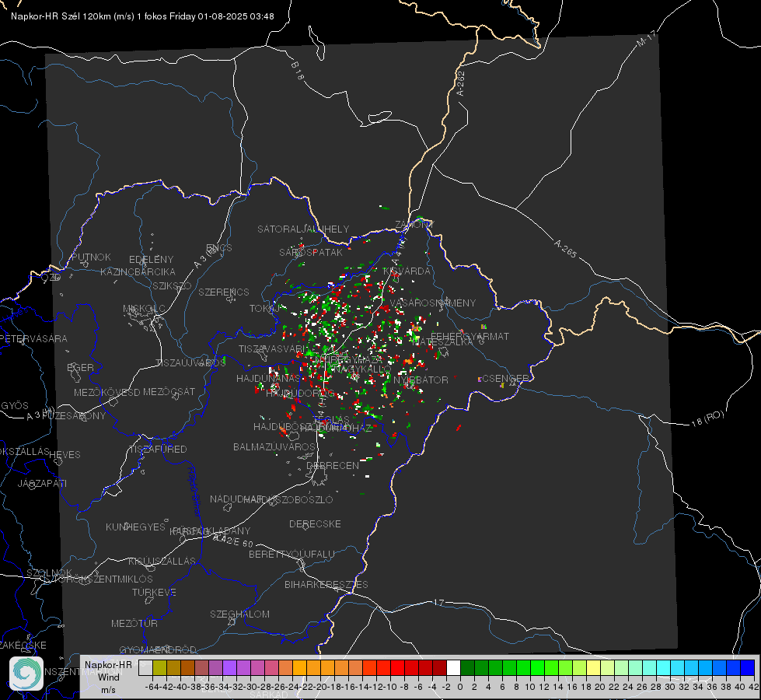Viewport: 761px width, 700px height.
Task: Click the SÁTORALJAÚJHELY town label
Action: (303, 229)
